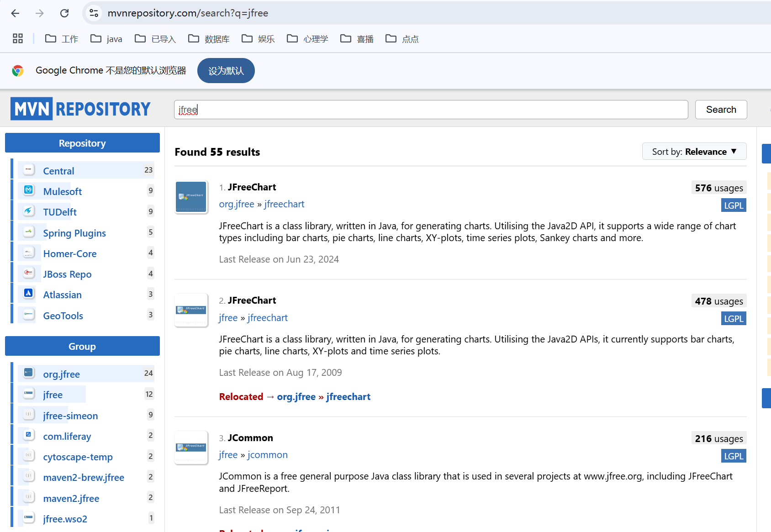Screen dimensions: 771x532
Task: Open the JCommon result thumbnail
Action: click(x=191, y=448)
